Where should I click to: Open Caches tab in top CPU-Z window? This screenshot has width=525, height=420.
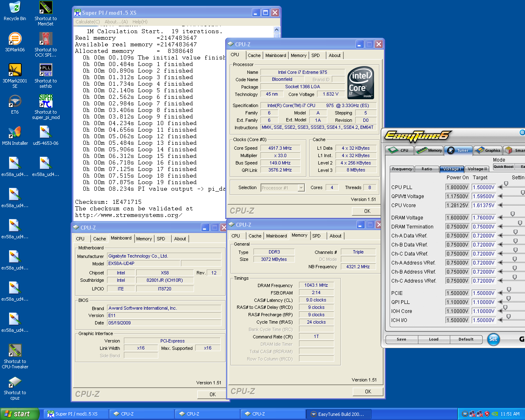(x=254, y=55)
